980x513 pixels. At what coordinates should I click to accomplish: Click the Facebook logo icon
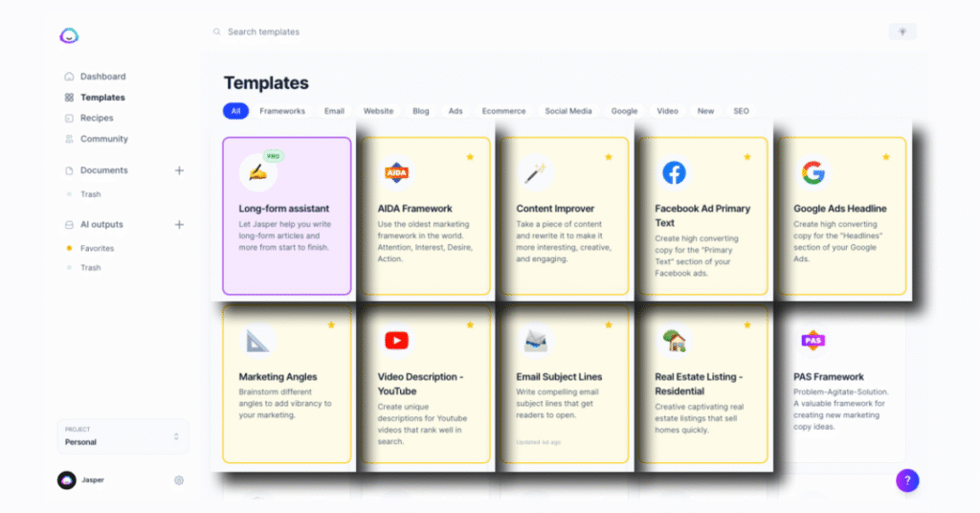point(674,172)
